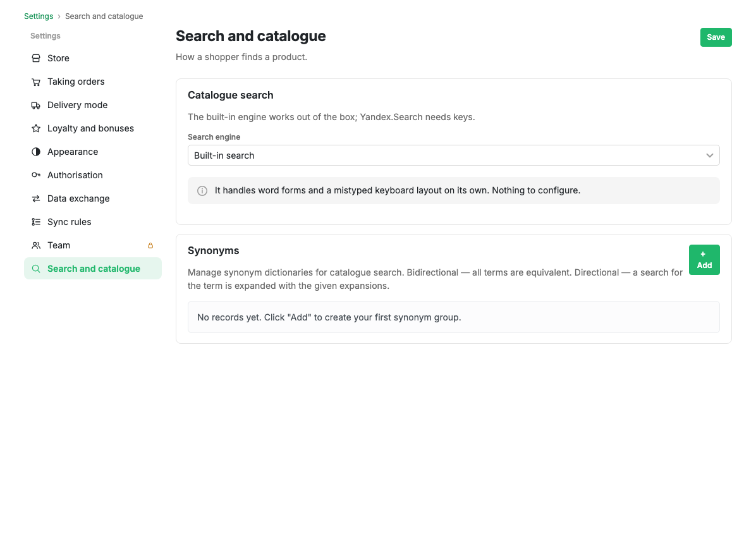This screenshot has width=756, height=536.
Task: Navigate to Authorisation settings
Action: [92, 176]
